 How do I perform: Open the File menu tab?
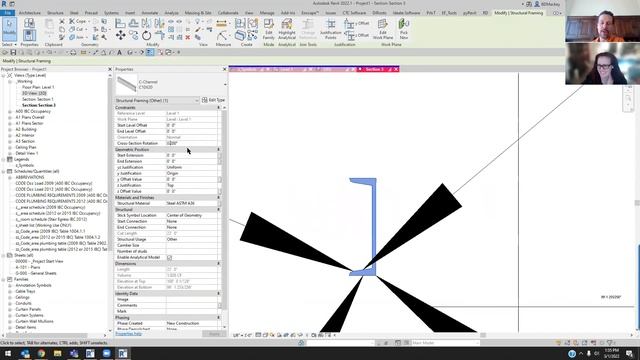pos(7,13)
